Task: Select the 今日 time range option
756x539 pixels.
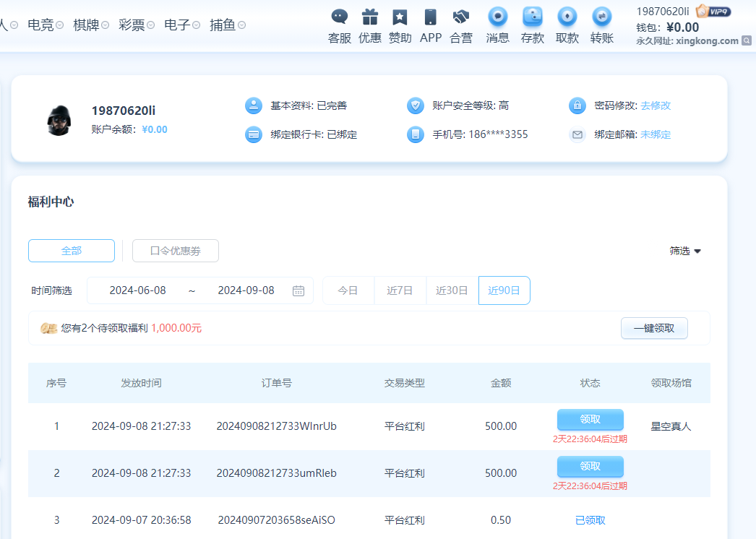Action: coord(348,290)
